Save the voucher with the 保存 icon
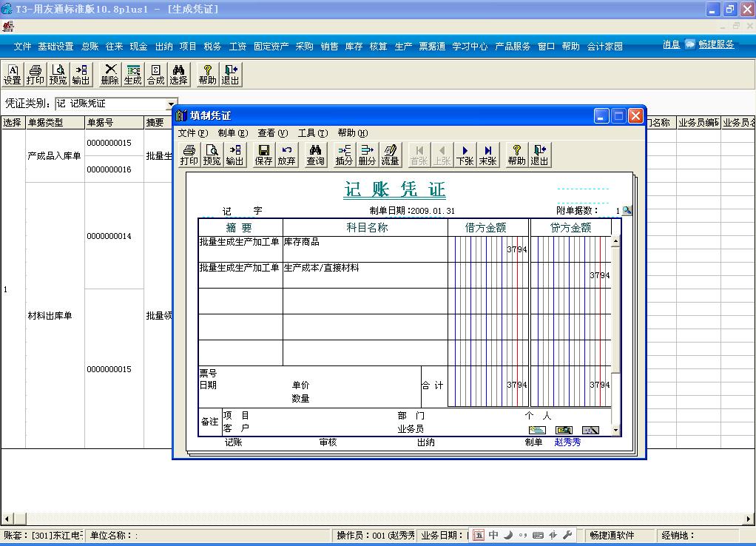Viewport: 756px width, 546px height. [266, 154]
